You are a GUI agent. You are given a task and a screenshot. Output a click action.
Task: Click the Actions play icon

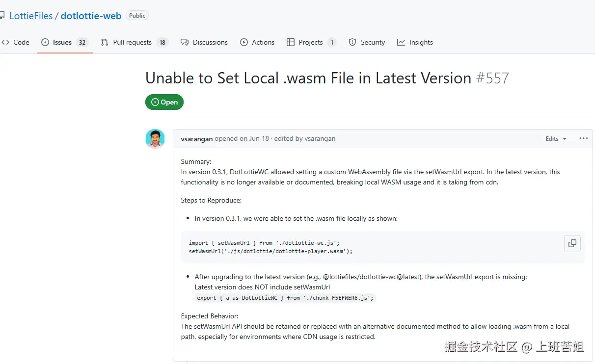tap(244, 42)
